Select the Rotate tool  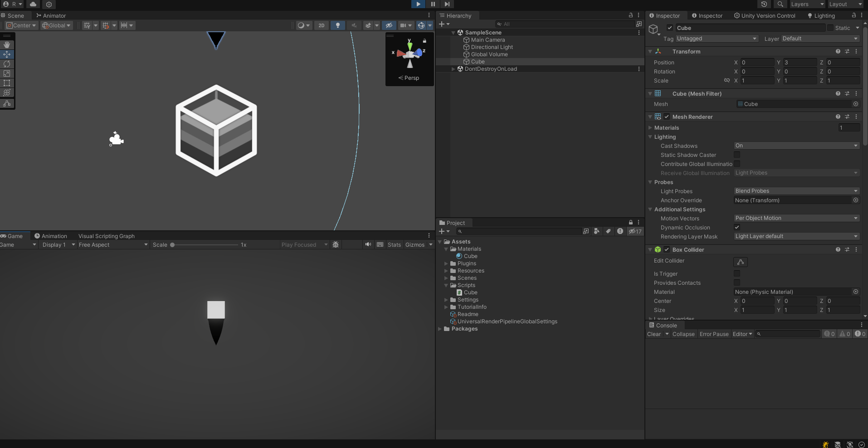7,64
